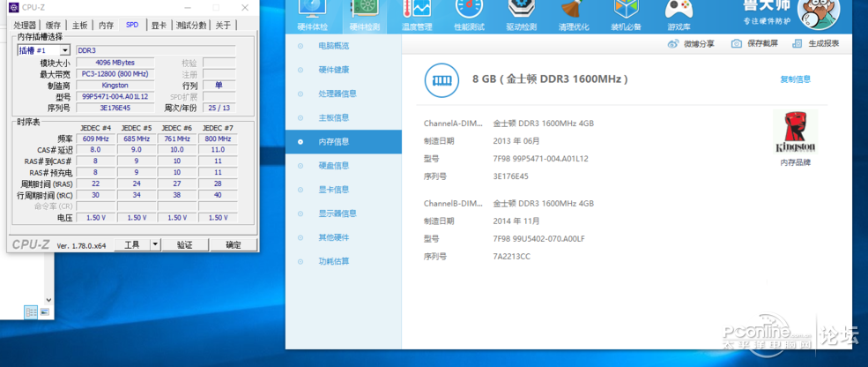Switch to CPU-Z 测试分数 tab
The width and height of the screenshot is (868, 367).
tap(191, 26)
